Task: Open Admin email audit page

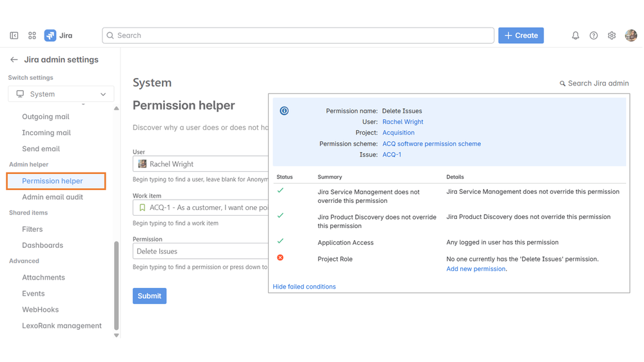Action: [52, 197]
